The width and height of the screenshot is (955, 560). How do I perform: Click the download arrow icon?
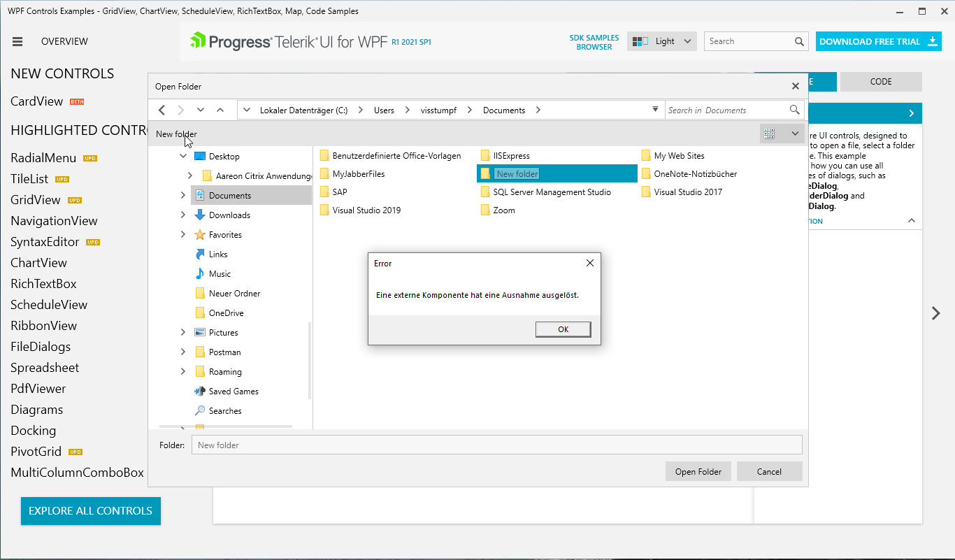[x=933, y=41]
